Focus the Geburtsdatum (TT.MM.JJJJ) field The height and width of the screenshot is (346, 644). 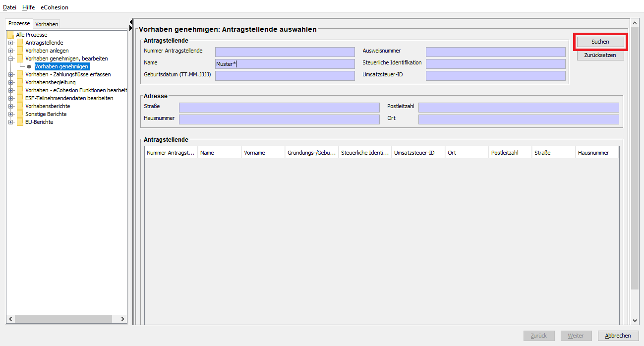[x=285, y=76]
